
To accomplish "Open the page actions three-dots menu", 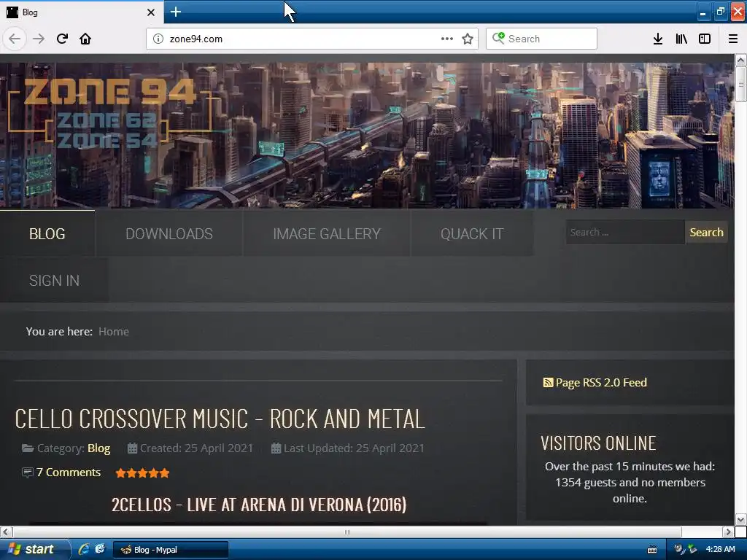I will tap(447, 39).
